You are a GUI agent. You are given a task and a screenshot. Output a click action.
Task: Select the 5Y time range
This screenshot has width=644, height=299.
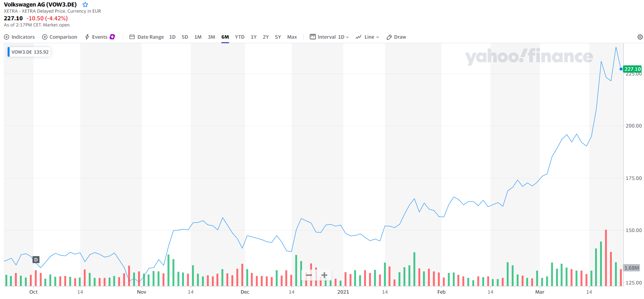(x=278, y=37)
